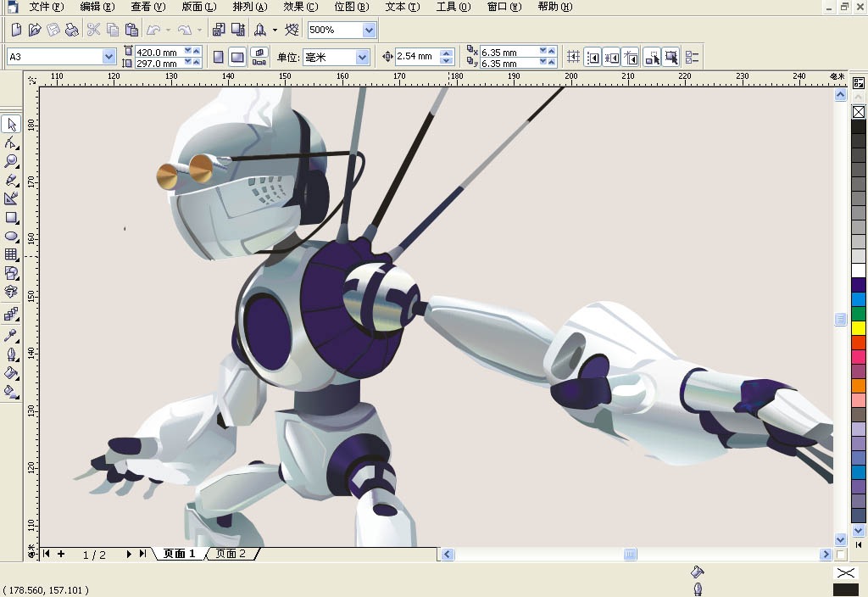Click the Print icon in toolbar
Viewport: 868px width, 597px height.
(72, 31)
